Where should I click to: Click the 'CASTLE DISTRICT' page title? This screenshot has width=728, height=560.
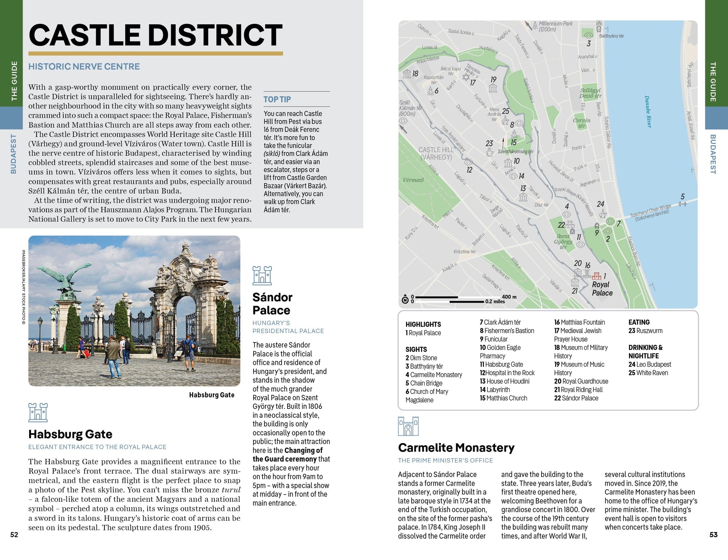[156, 35]
